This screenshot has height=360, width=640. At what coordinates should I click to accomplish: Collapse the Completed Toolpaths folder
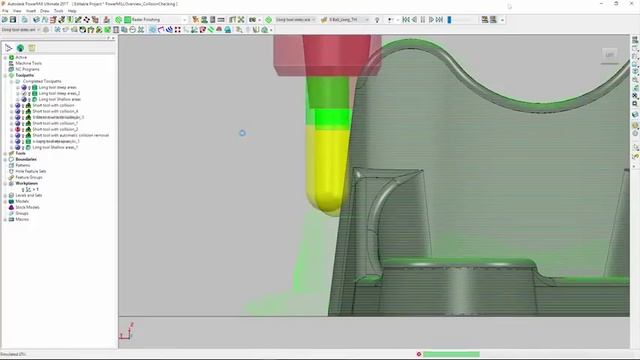11,81
